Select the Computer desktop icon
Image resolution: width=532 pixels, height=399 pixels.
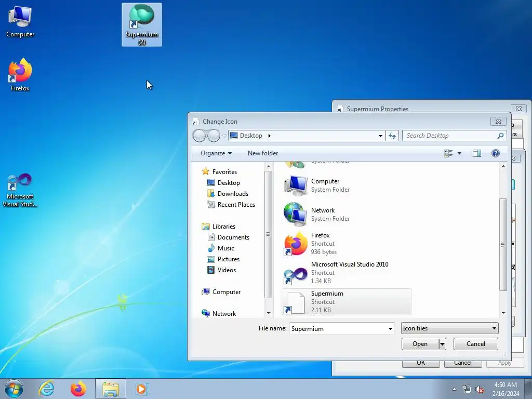pos(20,22)
